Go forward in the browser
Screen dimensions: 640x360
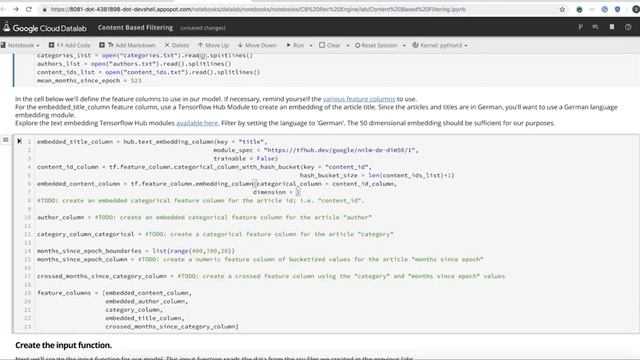[x=16, y=9]
